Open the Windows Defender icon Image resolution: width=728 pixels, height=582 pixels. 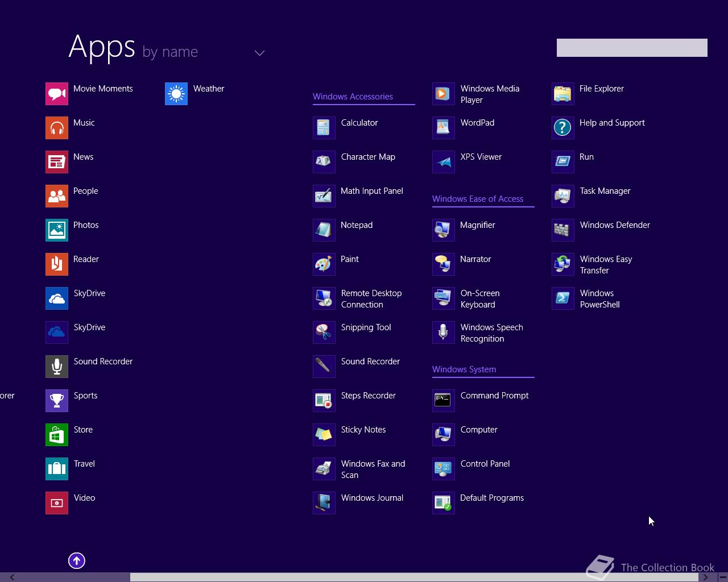point(563,230)
